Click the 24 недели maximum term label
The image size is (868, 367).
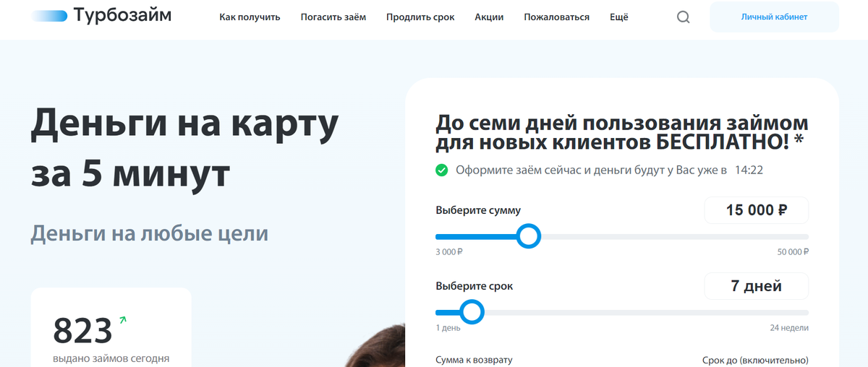789,328
